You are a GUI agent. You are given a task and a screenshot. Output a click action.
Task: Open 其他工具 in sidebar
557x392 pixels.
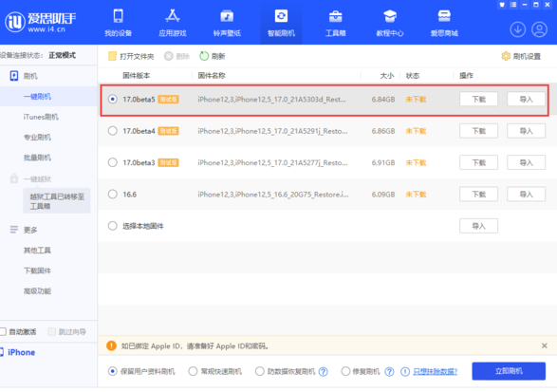(37, 251)
